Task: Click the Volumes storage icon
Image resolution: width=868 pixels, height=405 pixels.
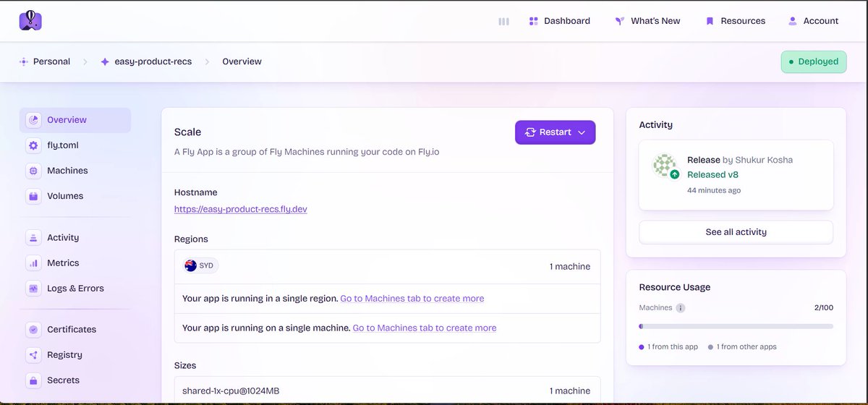Action: (33, 196)
